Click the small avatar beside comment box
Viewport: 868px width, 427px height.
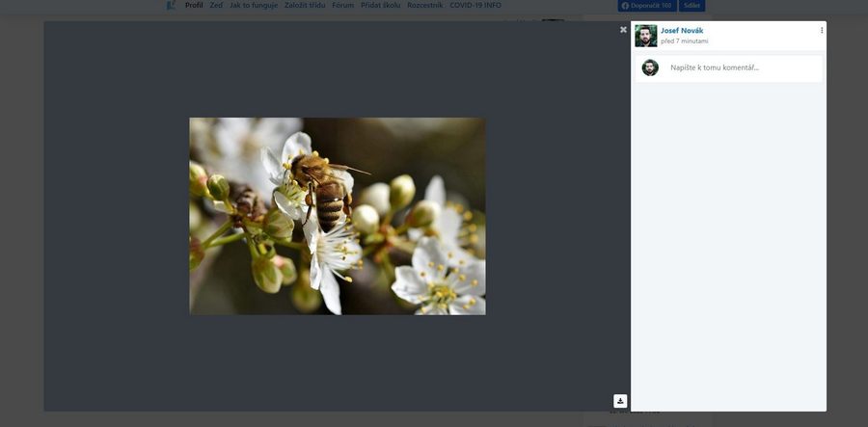click(x=650, y=67)
